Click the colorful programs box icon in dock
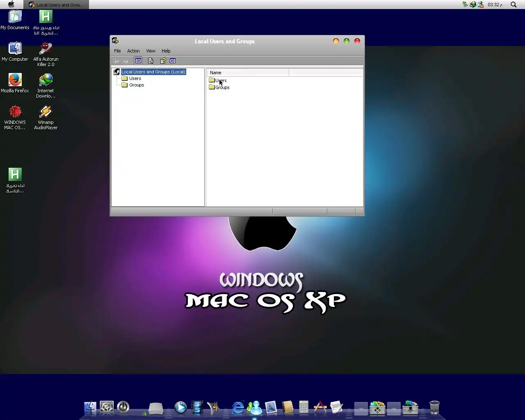 pos(377,408)
